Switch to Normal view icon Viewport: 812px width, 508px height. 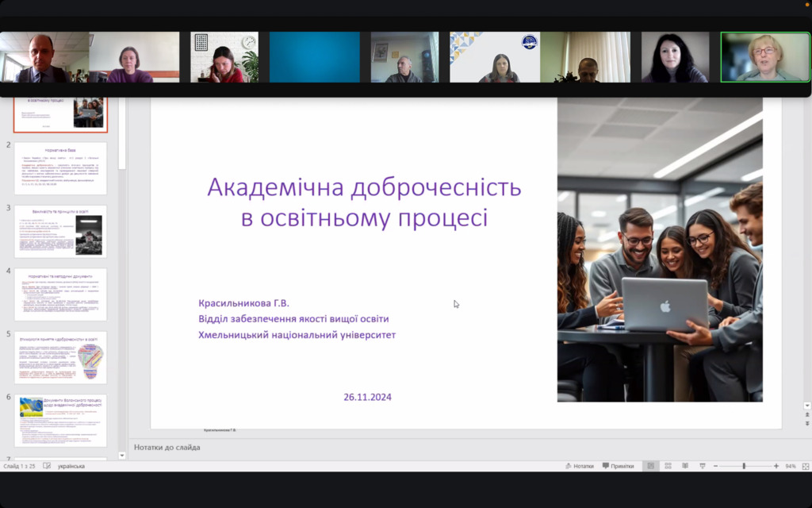tap(650, 466)
